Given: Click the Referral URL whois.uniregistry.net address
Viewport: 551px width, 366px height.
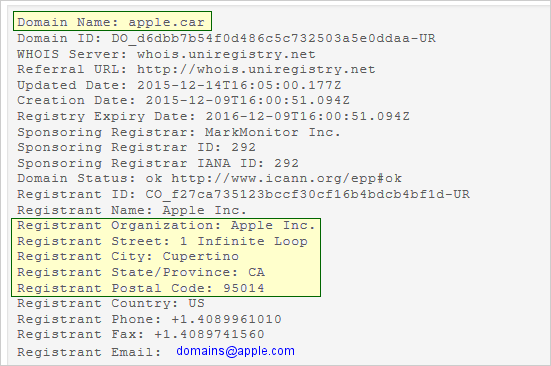Looking at the screenshot, I should coord(256,70).
